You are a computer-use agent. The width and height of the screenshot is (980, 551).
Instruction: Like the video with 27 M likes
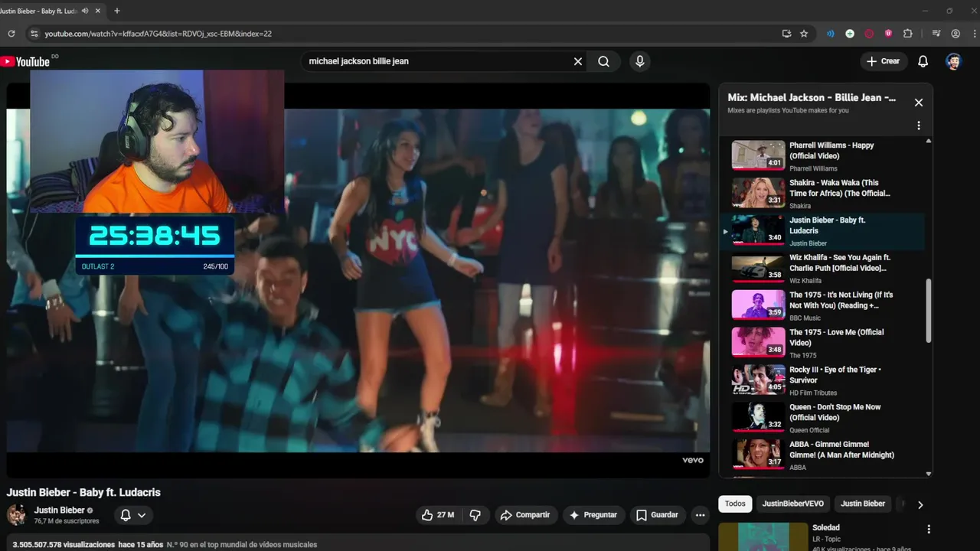tap(437, 515)
